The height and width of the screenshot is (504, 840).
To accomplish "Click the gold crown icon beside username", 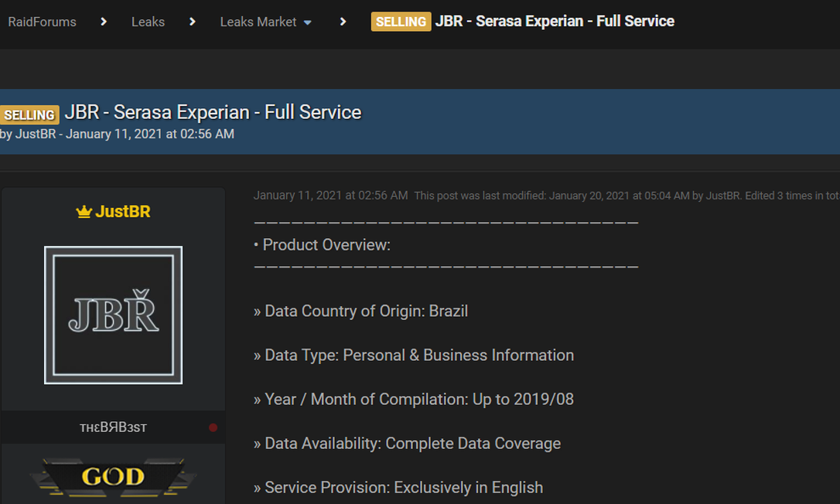I will coord(84,212).
